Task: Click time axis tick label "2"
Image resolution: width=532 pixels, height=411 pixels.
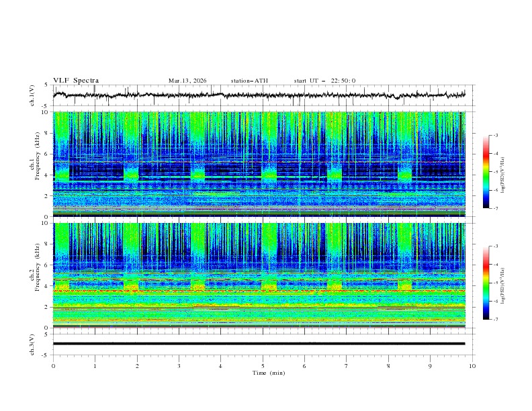Action: pyautogui.click(x=137, y=366)
